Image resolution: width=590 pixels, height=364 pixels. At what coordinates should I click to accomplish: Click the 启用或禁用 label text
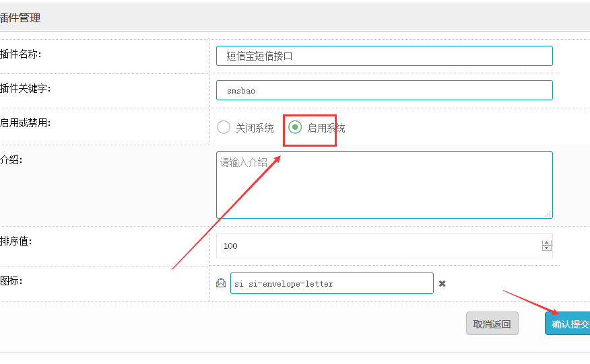[x=25, y=122]
